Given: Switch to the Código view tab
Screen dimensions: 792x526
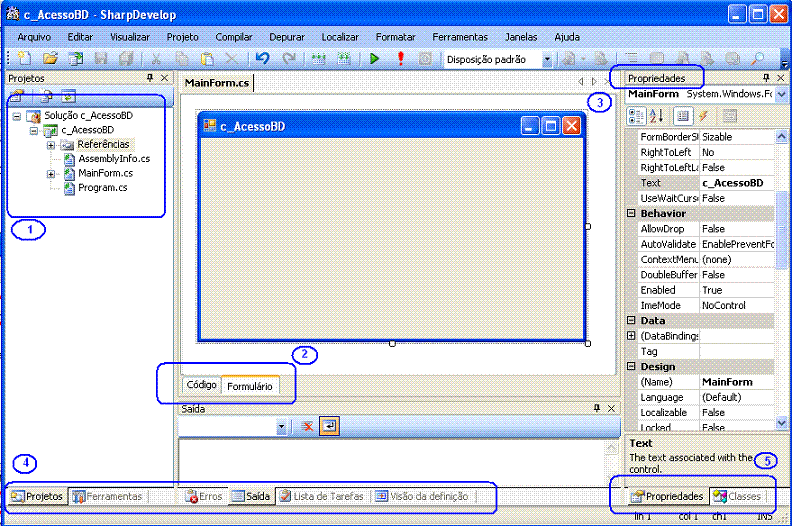Looking at the screenshot, I should [x=201, y=385].
